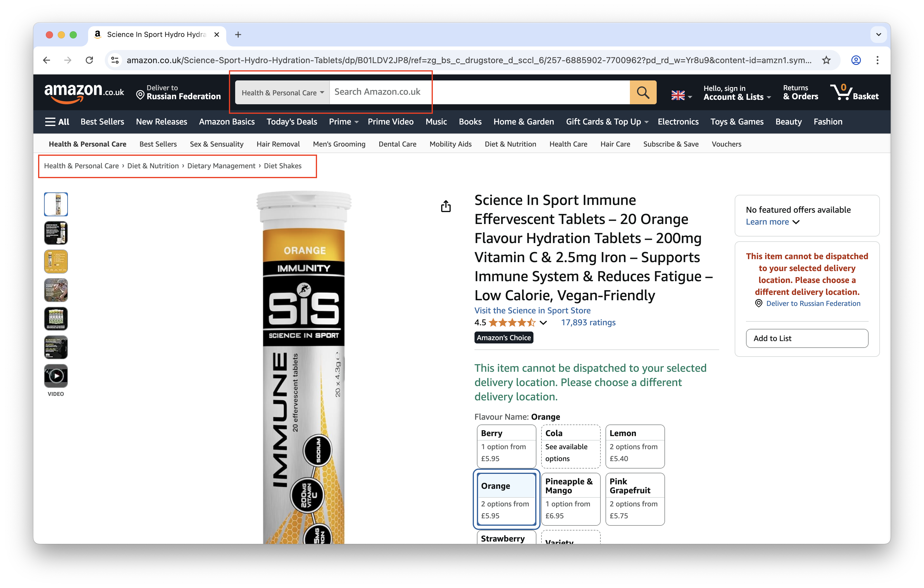
Task: Open Dental Care subnav tab
Action: click(x=397, y=144)
